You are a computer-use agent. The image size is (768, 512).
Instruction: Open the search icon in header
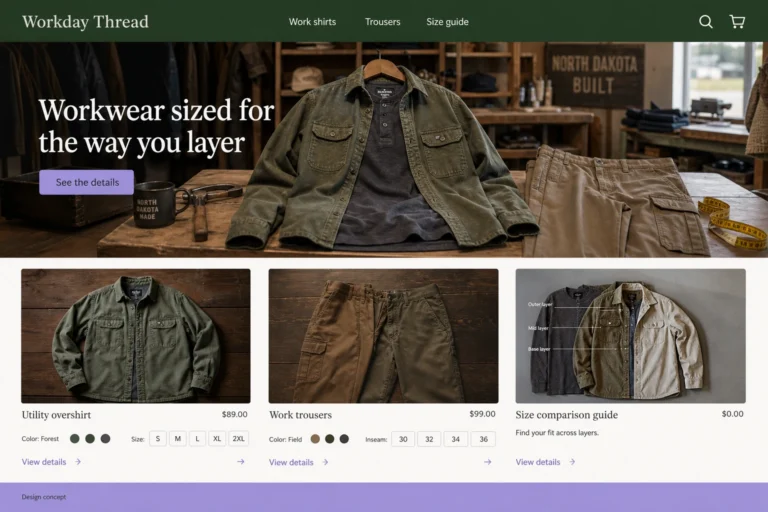pyautogui.click(x=705, y=22)
